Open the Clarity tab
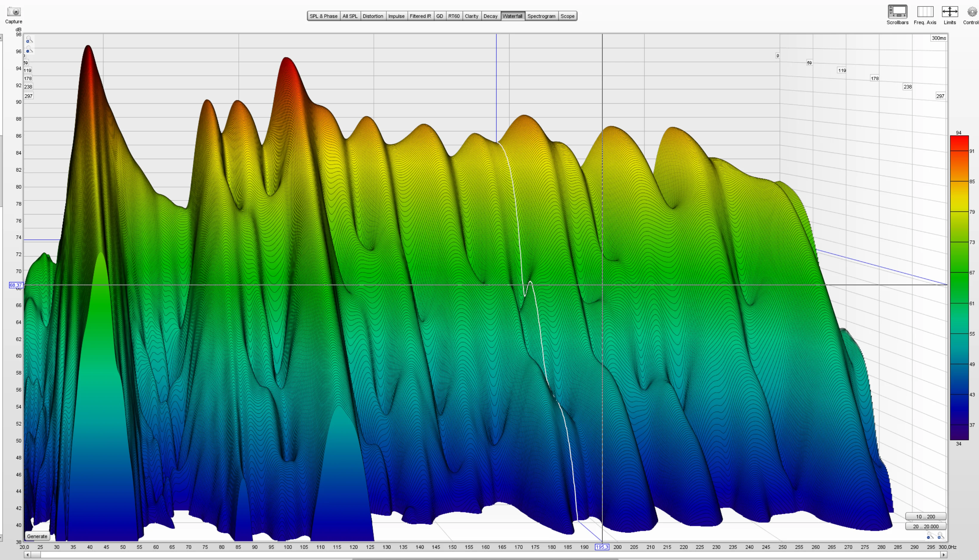 pos(471,16)
